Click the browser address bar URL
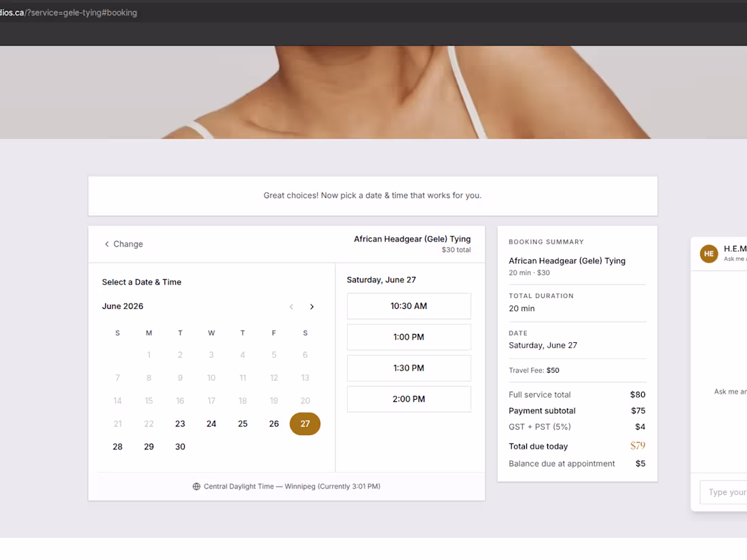Screen dimensions: 747x560 [x=69, y=13]
